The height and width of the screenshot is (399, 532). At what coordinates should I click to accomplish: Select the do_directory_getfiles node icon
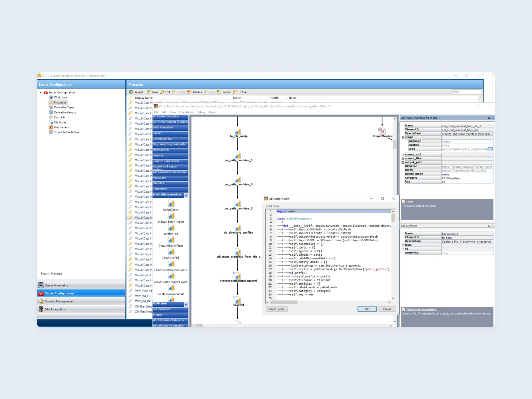click(238, 228)
